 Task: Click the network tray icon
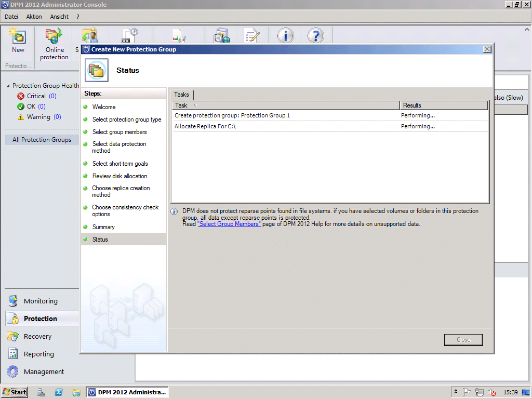pyautogui.click(x=480, y=392)
